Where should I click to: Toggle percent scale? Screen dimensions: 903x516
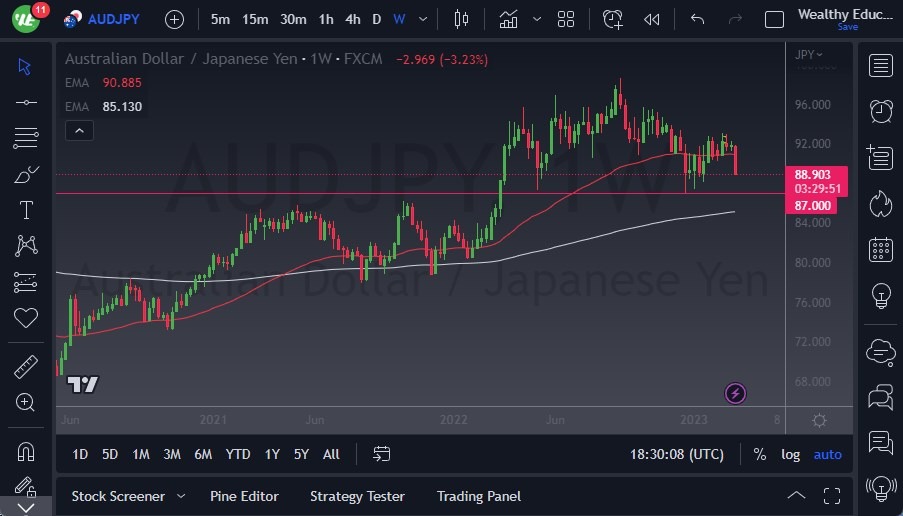click(760, 454)
